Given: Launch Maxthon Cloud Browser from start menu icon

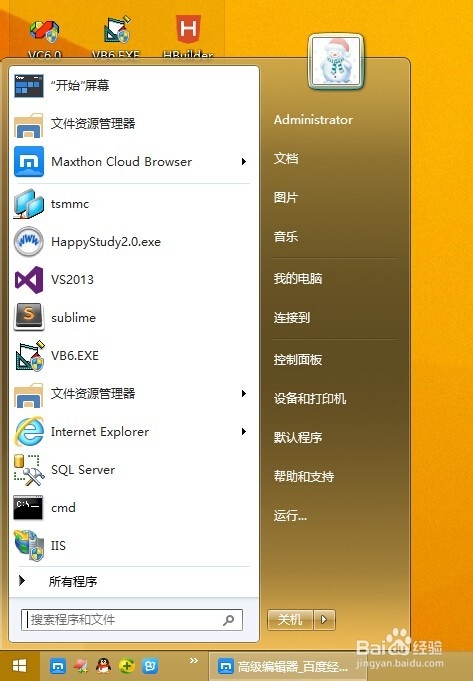Looking at the screenshot, I should click(x=29, y=162).
